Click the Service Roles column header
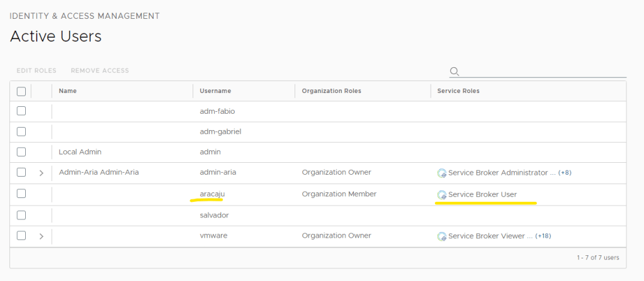Screen dimensions: 644x281 point(458,91)
